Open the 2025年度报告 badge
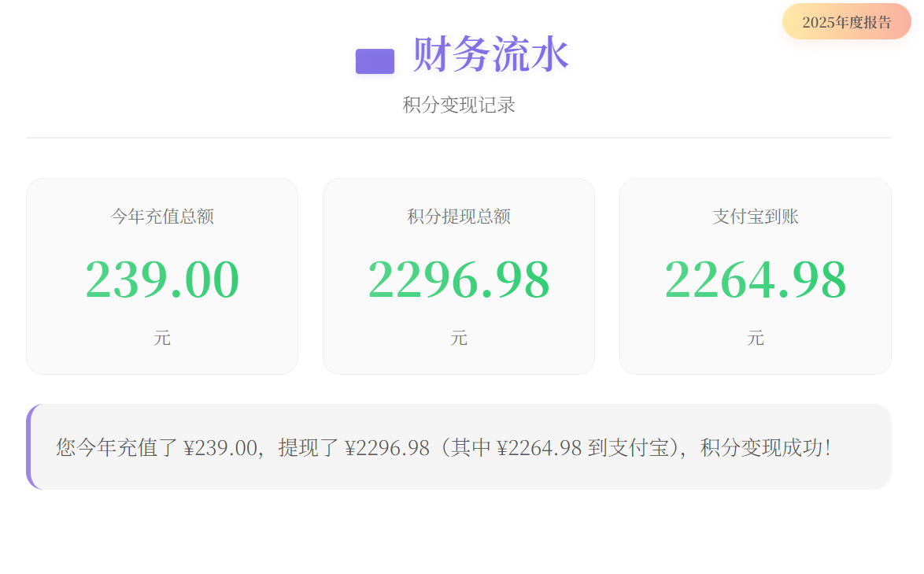Screen dimensions: 924x574 tap(846, 22)
